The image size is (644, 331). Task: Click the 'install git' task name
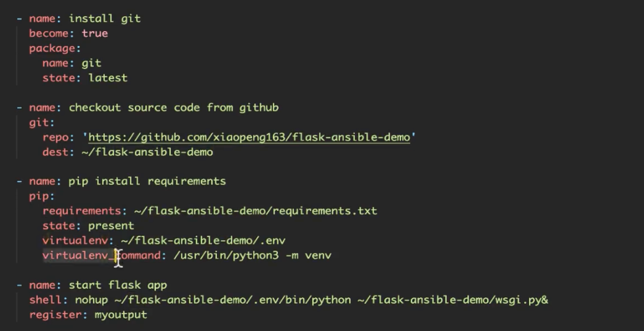[x=104, y=19]
